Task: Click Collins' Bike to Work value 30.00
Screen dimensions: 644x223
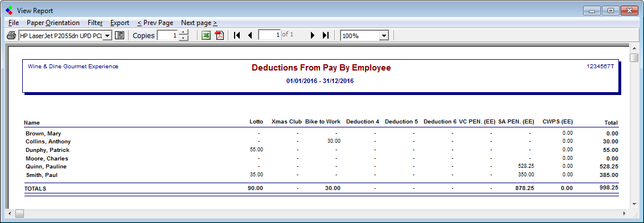Action: pyautogui.click(x=334, y=141)
